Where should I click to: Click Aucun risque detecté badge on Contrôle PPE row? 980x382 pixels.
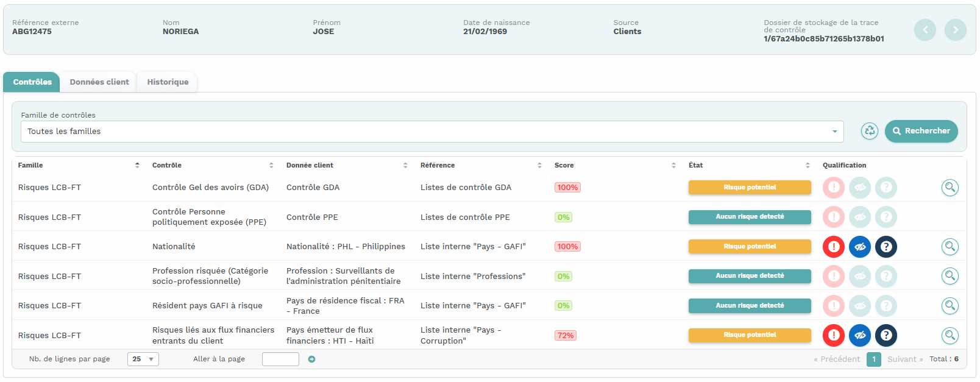750,217
